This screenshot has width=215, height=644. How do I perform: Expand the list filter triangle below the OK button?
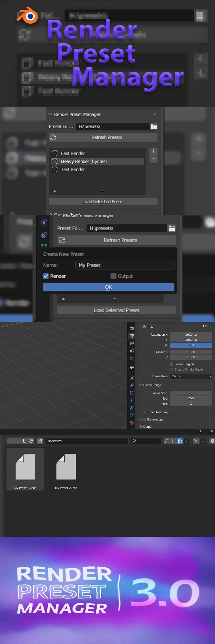coord(64,299)
